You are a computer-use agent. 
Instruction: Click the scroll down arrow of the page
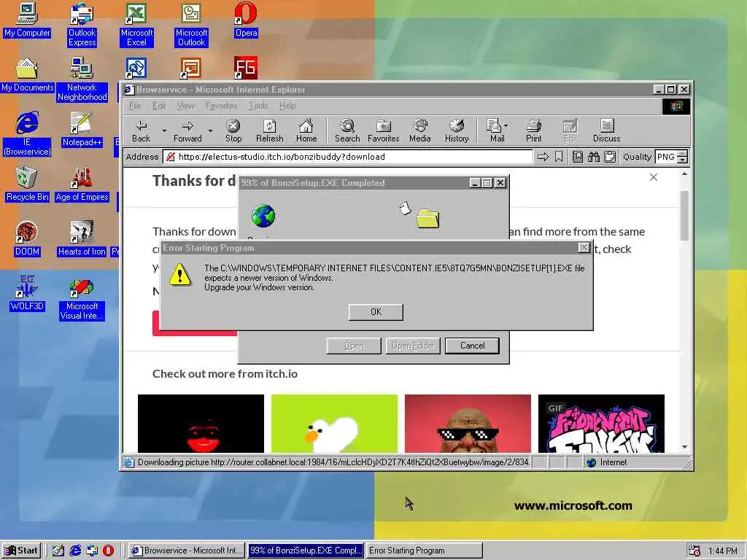point(684,447)
